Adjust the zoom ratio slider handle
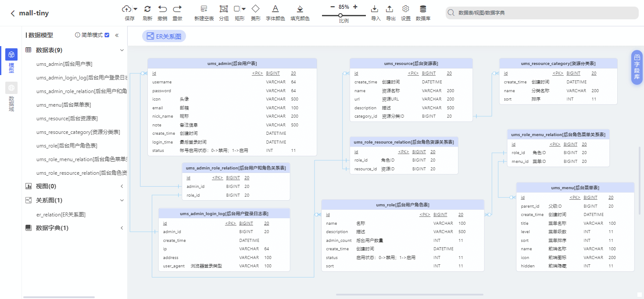 (x=340, y=15)
